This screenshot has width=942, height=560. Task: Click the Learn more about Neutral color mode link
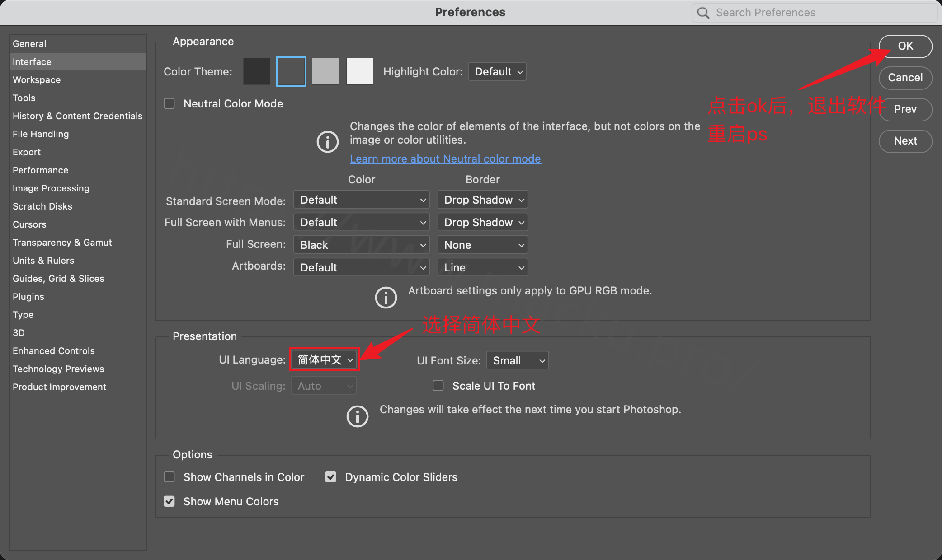[x=445, y=159]
